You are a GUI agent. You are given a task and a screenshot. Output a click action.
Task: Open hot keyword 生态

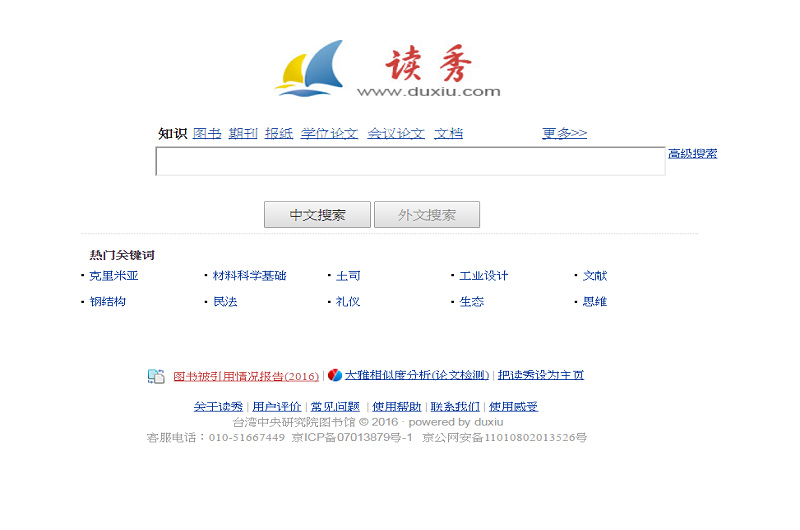(x=471, y=301)
